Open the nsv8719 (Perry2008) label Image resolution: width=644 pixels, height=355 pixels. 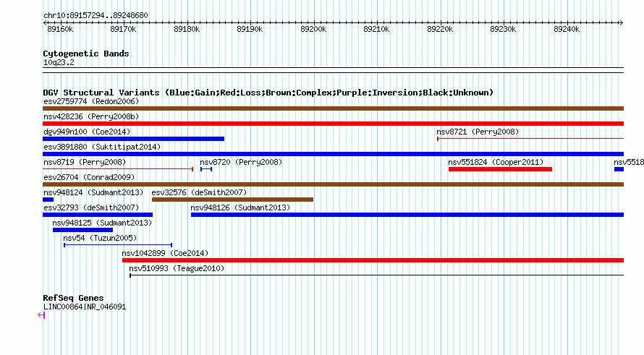[x=85, y=162]
